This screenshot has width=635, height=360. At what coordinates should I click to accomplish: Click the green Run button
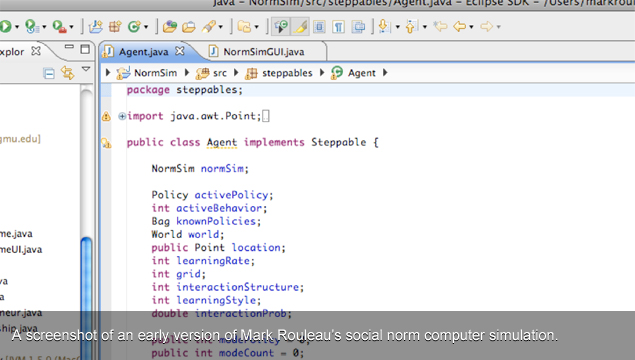coord(5,27)
